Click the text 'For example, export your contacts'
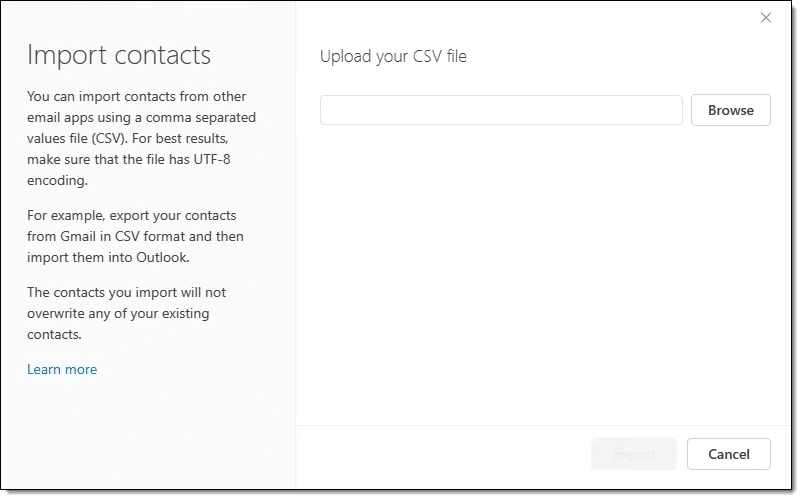Viewport: 802px width, 500px height. pyautogui.click(x=132, y=215)
